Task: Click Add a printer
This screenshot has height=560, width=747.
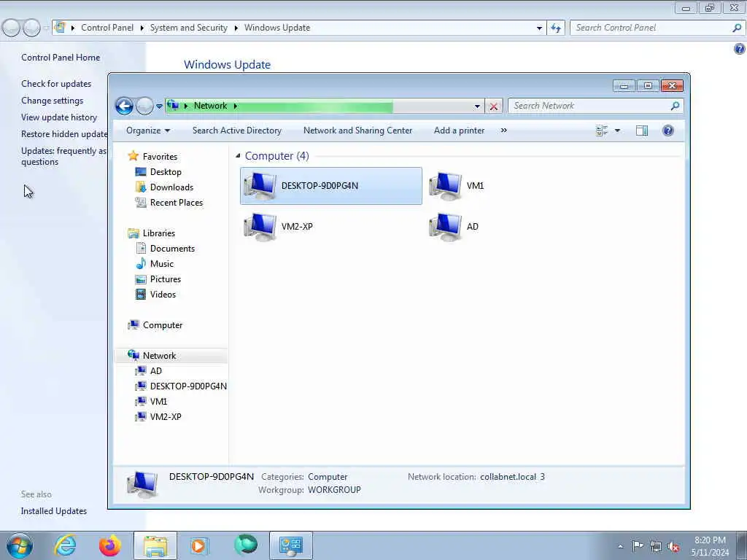Action: 459,131
